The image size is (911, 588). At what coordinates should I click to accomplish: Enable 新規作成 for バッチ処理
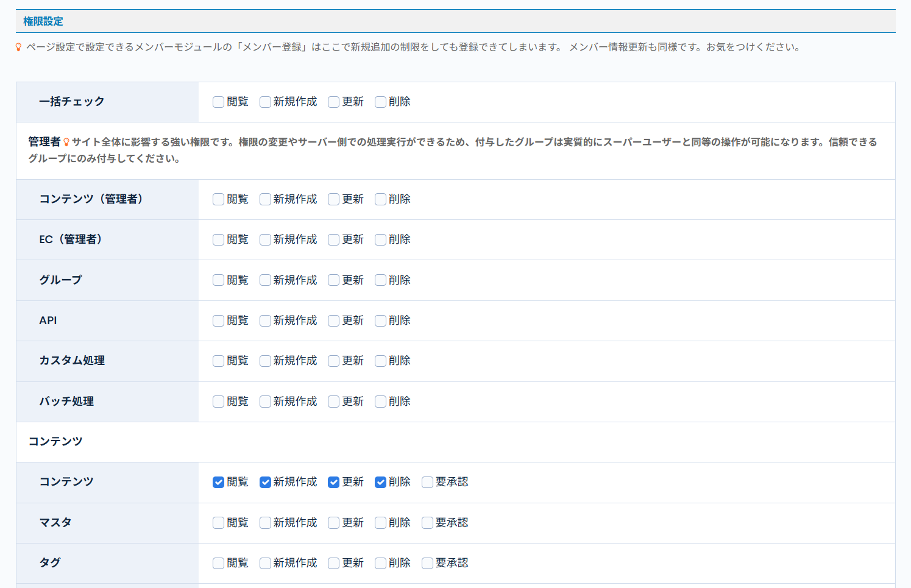tap(265, 402)
